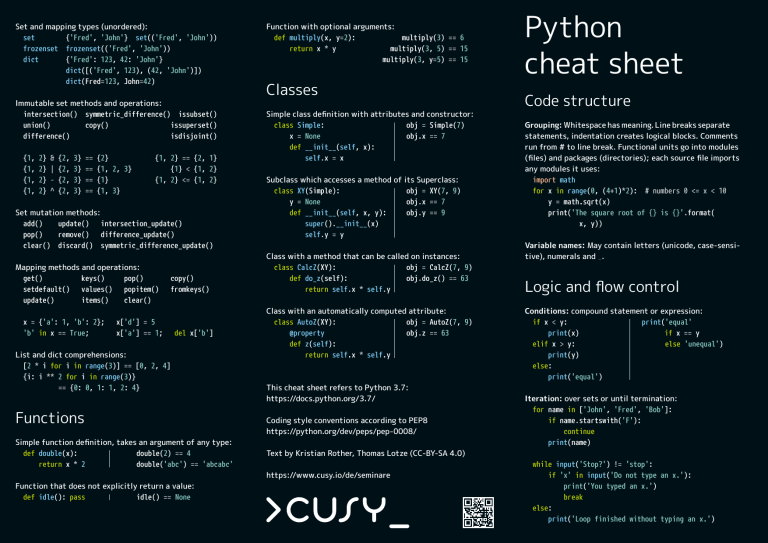Click the "Iteration:" bold label
Screen dimensions: 768x543
(543, 399)
